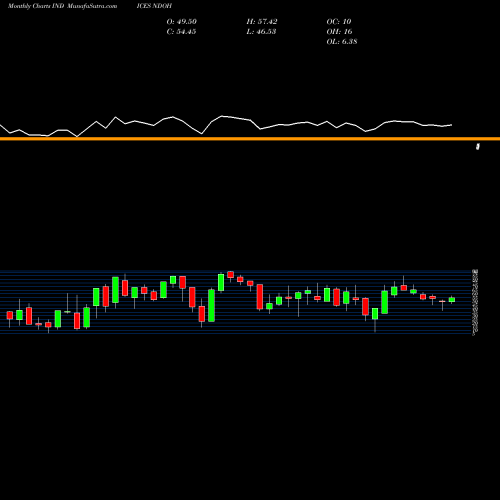The image size is (500, 500).
Task: Click the open value 'O: 49.50'
Action: point(182,21)
